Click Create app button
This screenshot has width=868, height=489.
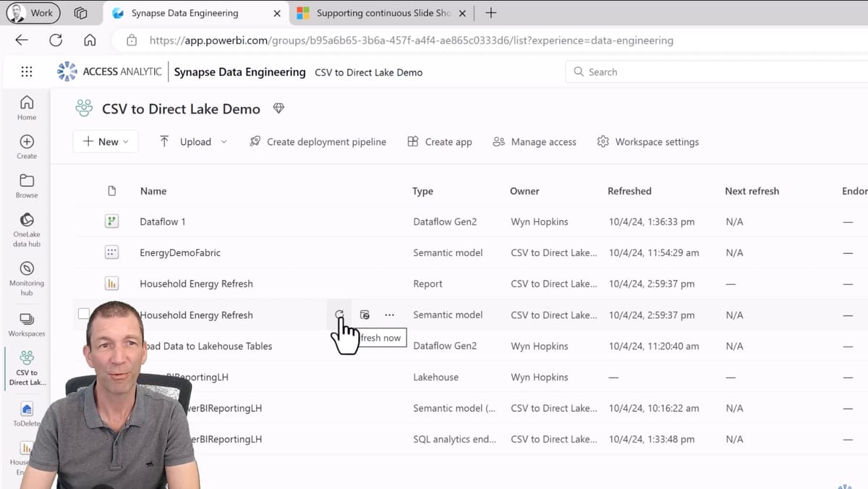pos(440,142)
